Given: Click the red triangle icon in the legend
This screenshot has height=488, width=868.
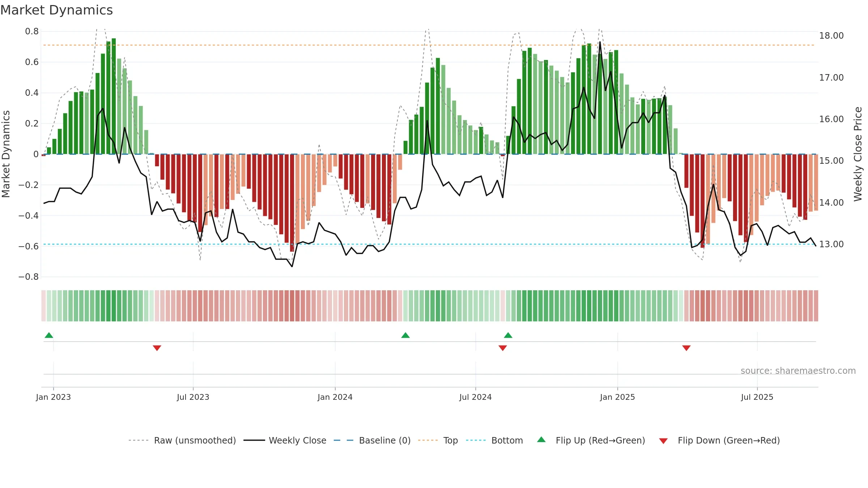Looking at the screenshot, I should point(663,441).
